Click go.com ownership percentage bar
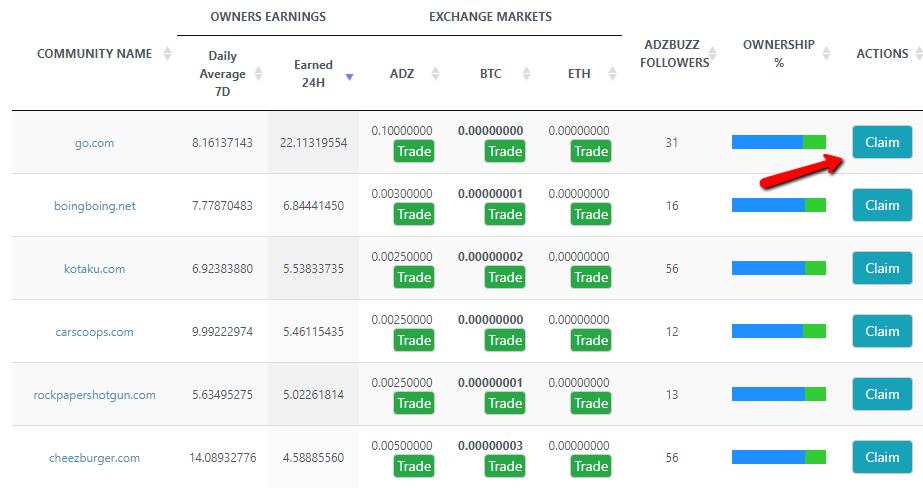 (x=779, y=142)
